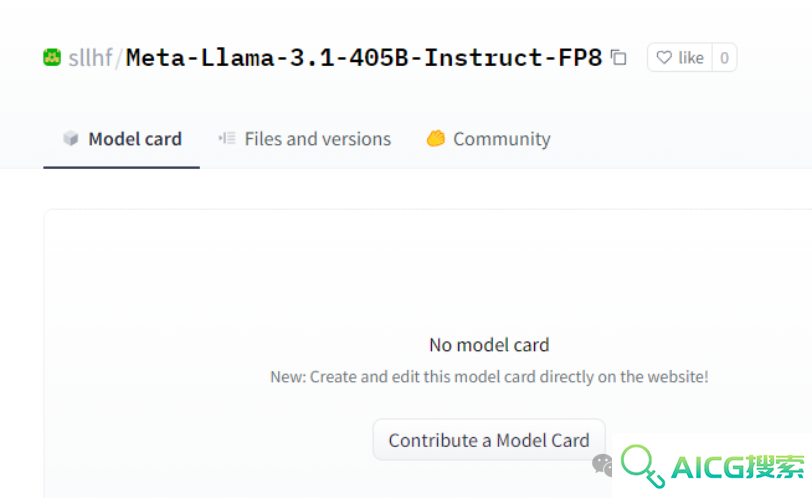Switch to Files and versions tab
The width and height of the screenshot is (812, 498).
click(304, 139)
